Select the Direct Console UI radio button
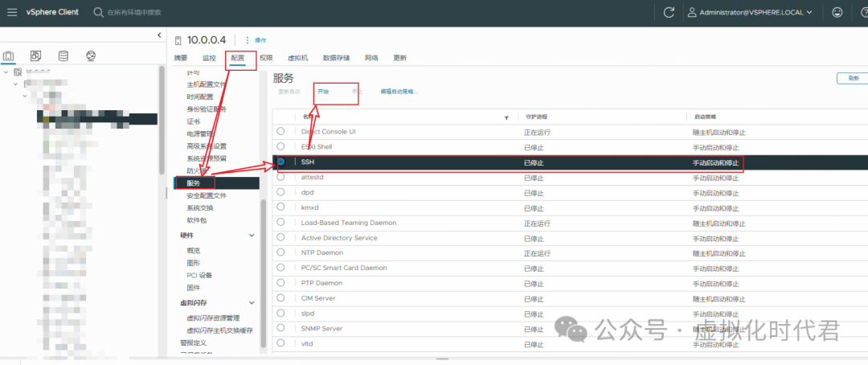This screenshot has width=868, height=365. (x=280, y=131)
